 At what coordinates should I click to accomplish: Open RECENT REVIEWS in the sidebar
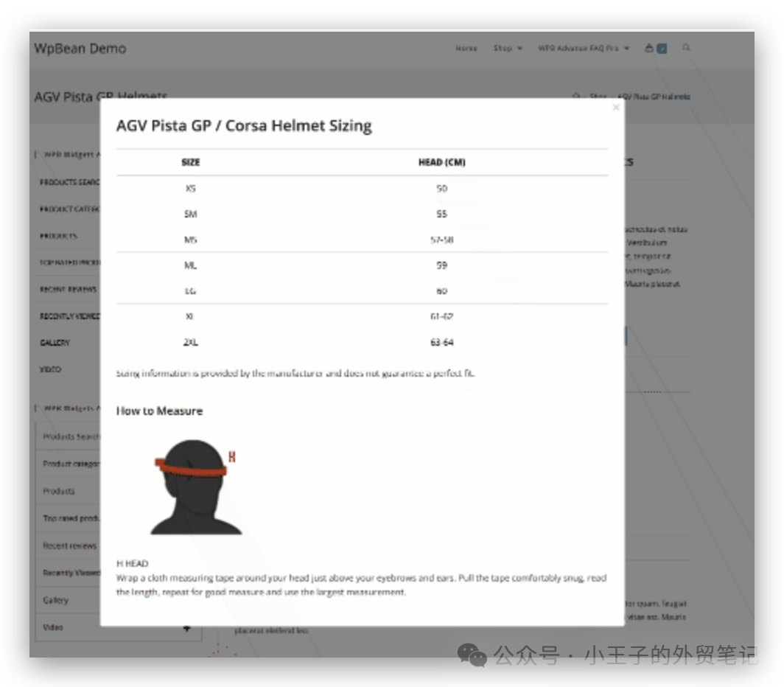click(x=69, y=289)
